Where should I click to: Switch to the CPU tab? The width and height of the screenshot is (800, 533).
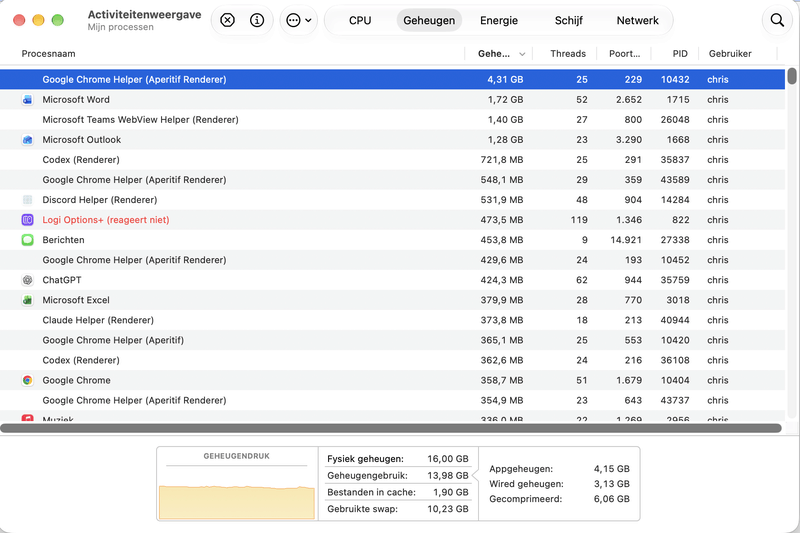(x=360, y=20)
